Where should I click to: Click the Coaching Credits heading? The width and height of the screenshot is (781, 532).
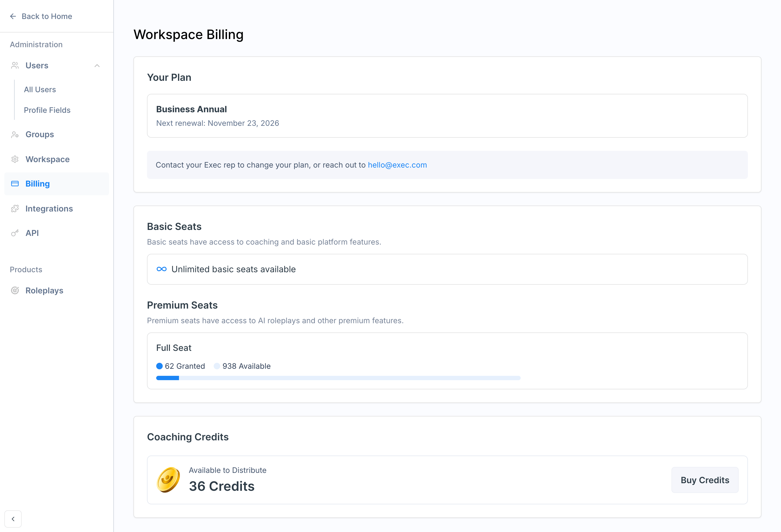187,437
